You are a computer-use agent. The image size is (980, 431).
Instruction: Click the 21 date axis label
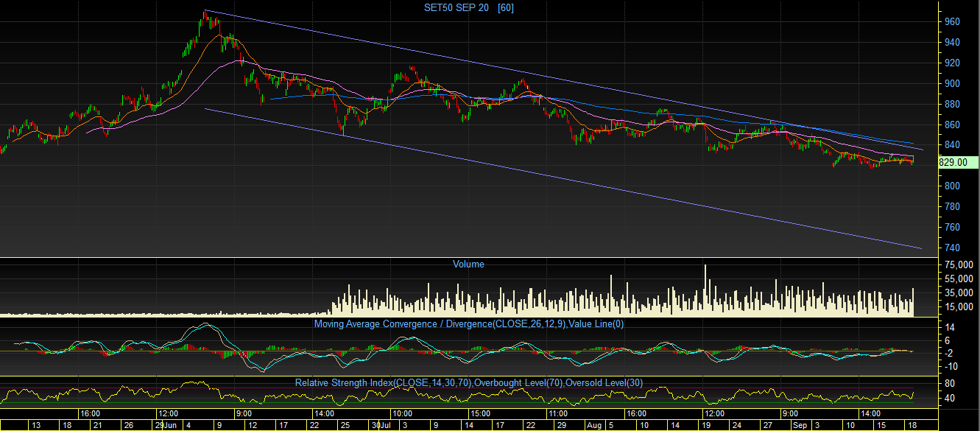tap(97, 425)
